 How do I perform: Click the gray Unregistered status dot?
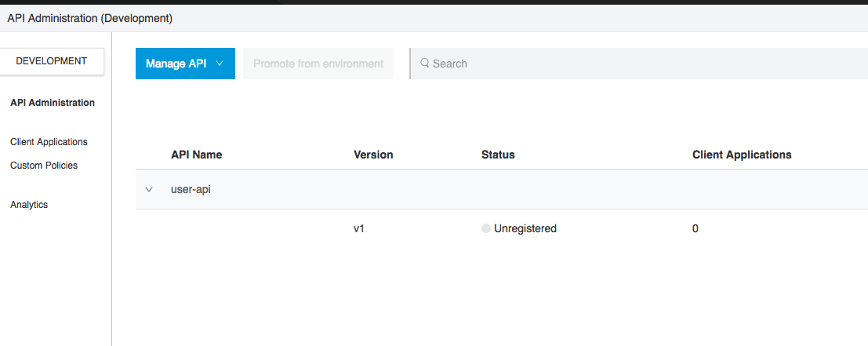(x=486, y=229)
